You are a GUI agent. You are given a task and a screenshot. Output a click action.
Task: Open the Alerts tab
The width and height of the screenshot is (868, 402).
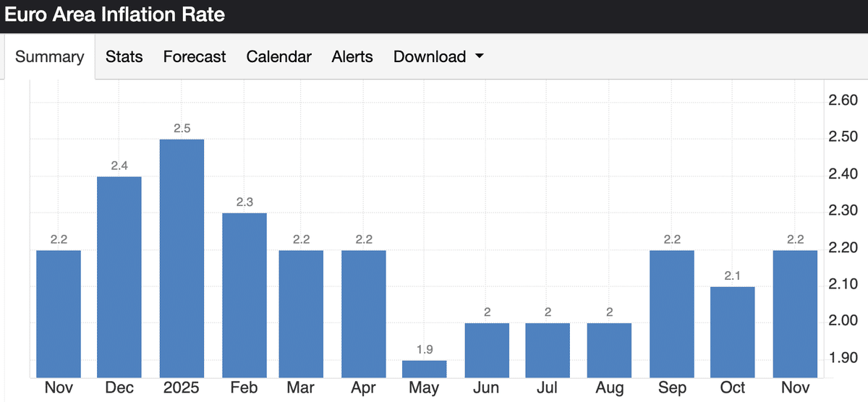(x=352, y=56)
